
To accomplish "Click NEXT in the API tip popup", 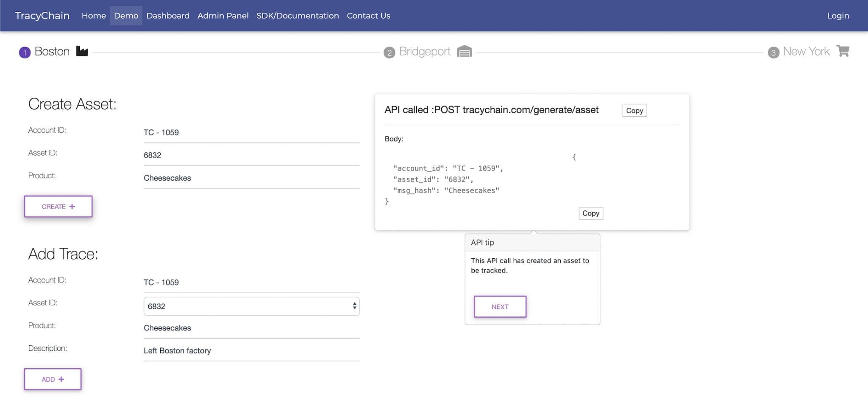I will (x=500, y=306).
